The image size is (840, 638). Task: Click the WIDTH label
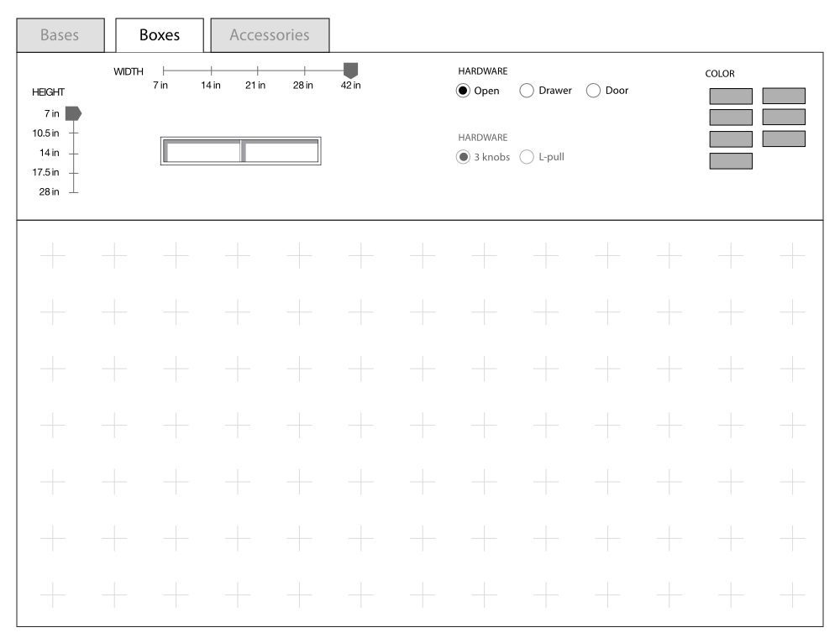pos(129,71)
